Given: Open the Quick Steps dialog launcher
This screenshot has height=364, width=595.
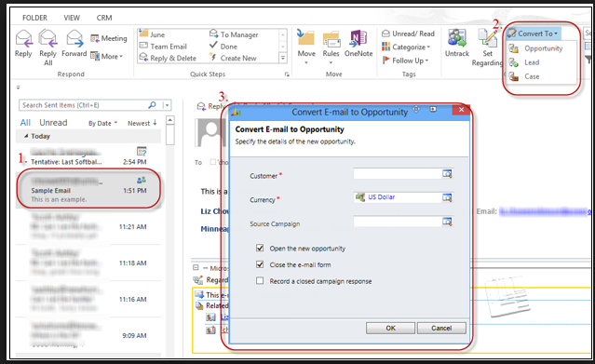Looking at the screenshot, I should [287, 74].
